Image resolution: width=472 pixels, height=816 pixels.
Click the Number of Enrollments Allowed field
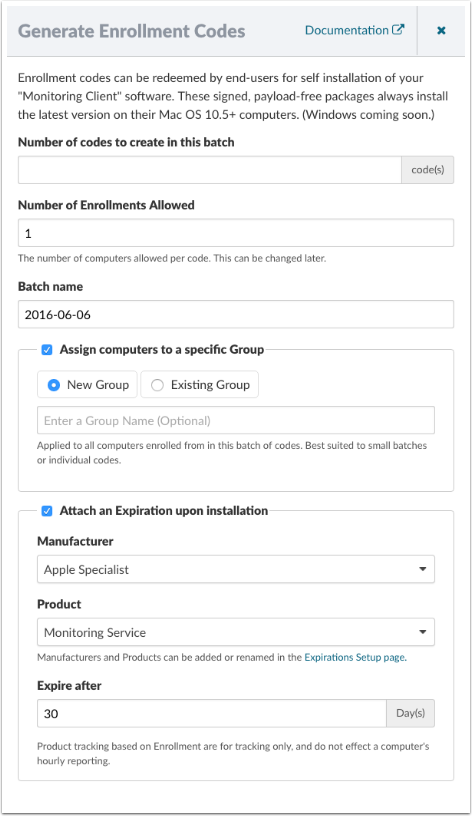236,233
